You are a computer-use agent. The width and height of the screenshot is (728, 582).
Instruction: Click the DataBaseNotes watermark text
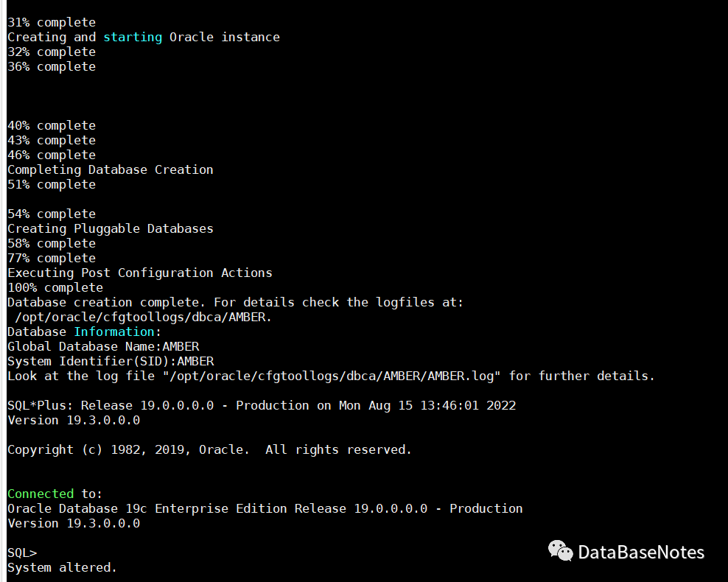pos(641,553)
